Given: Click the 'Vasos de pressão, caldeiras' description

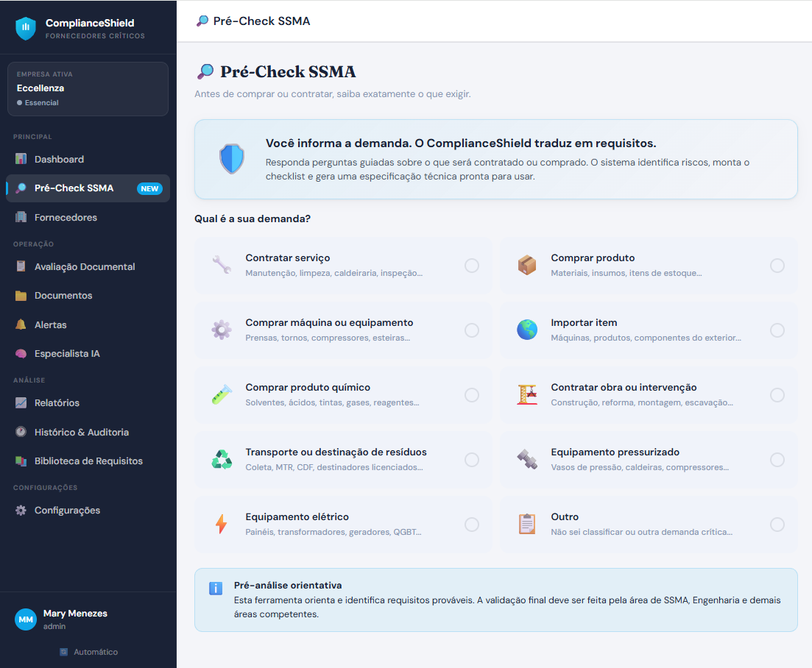Looking at the screenshot, I should tap(640, 467).
